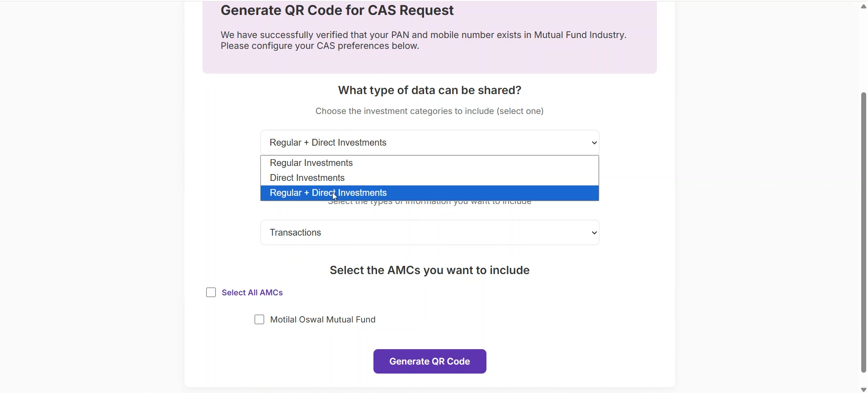This screenshot has width=868, height=393.
Task: Click the What type of data can be shared heading
Action: pos(429,90)
